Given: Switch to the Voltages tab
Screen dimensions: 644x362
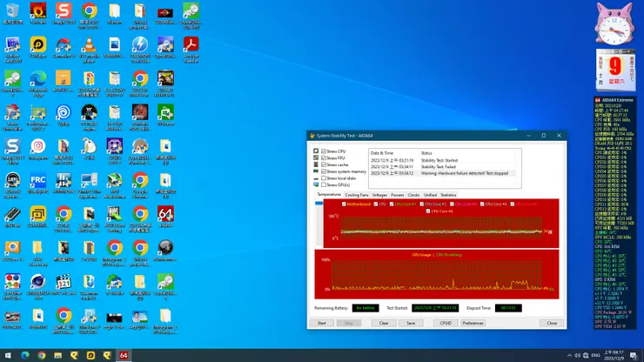Looking at the screenshot, I should tap(379, 195).
